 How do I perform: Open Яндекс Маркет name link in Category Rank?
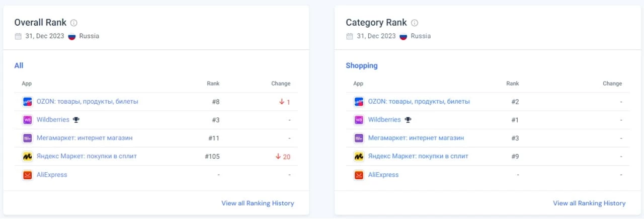[418, 156]
